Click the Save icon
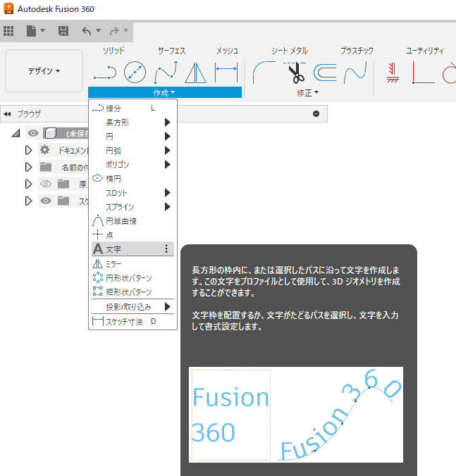This screenshot has height=476, width=456. (x=63, y=31)
